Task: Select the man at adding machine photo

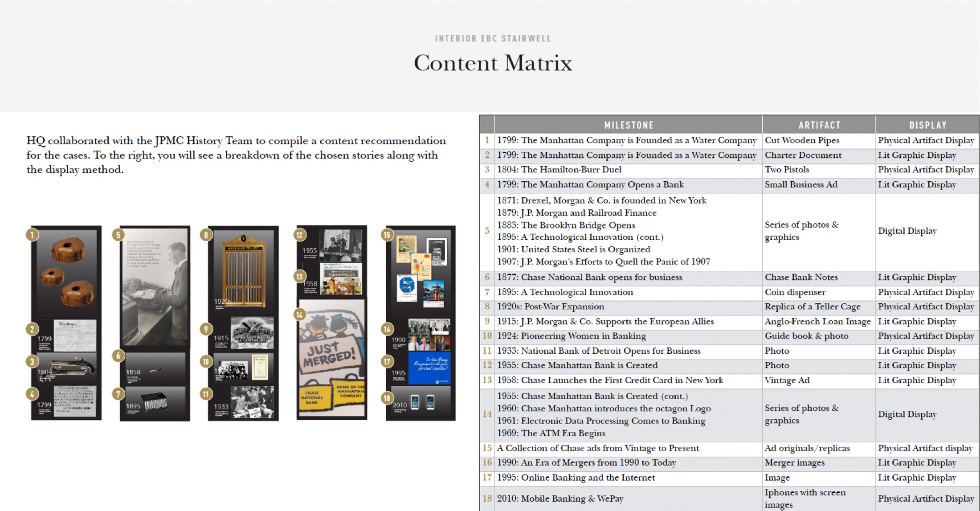Action: click(x=155, y=288)
